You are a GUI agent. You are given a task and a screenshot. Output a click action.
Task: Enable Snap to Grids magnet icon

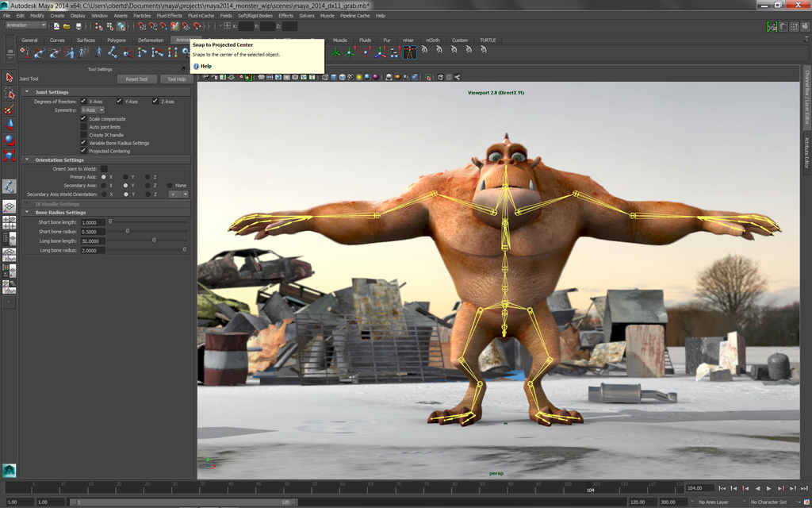[142, 26]
